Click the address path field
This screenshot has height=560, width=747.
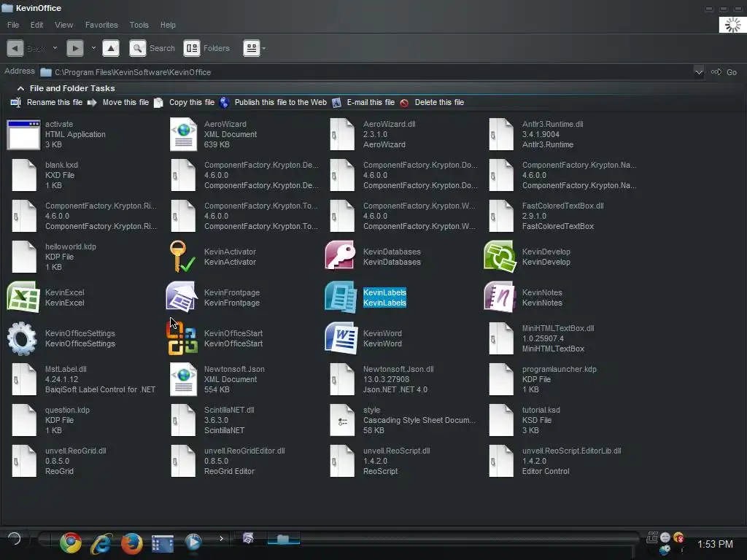click(366, 72)
